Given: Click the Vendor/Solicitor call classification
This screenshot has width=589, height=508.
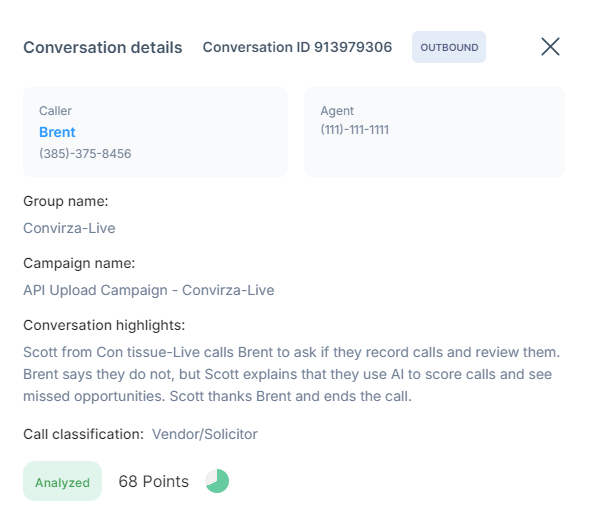Looking at the screenshot, I should [205, 434].
